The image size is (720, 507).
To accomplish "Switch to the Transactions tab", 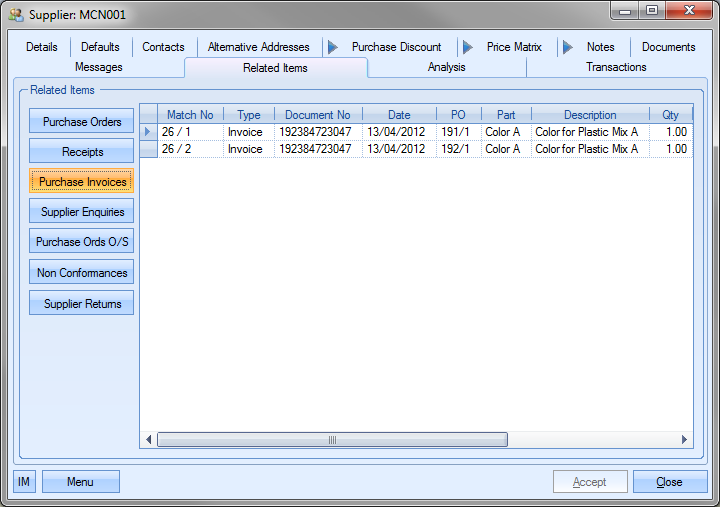I will pos(615,67).
